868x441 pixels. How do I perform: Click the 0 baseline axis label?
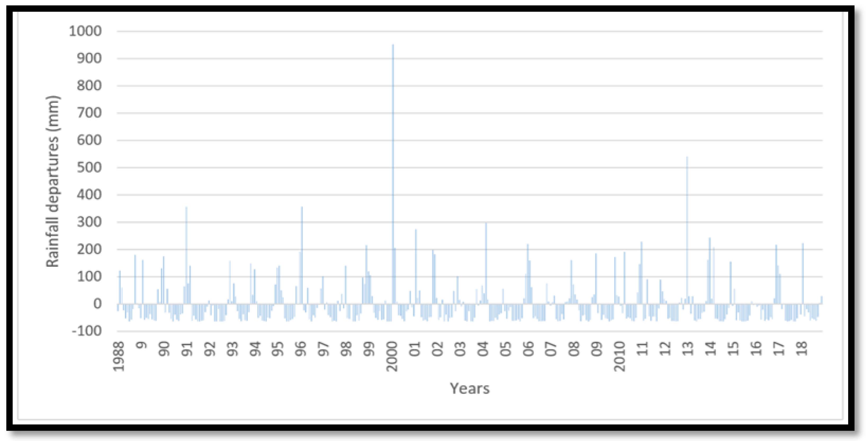click(x=97, y=304)
